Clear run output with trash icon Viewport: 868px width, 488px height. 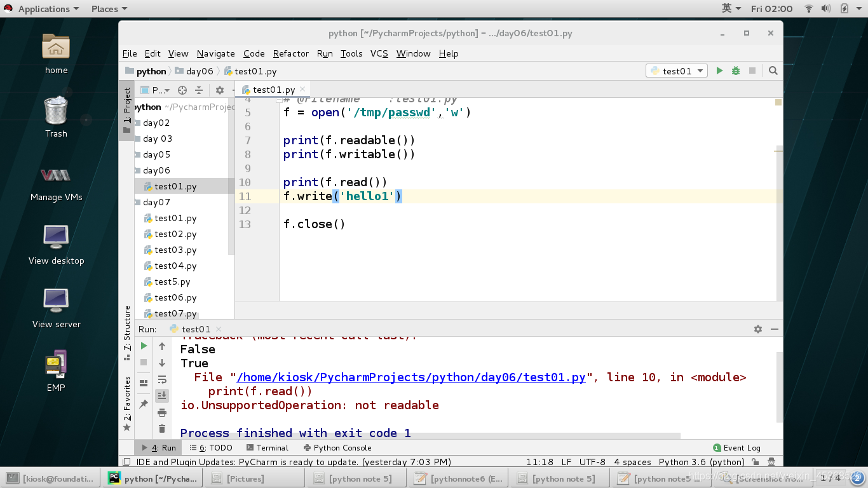click(162, 429)
